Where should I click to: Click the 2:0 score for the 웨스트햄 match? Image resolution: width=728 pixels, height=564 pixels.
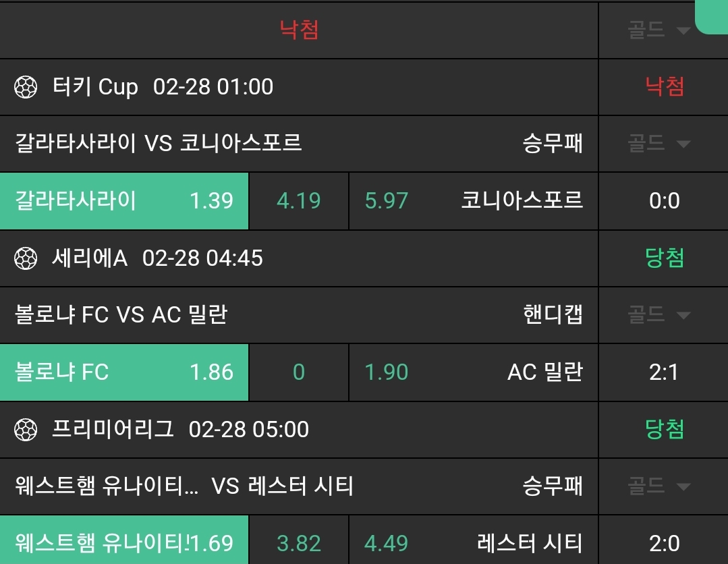(x=665, y=543)
